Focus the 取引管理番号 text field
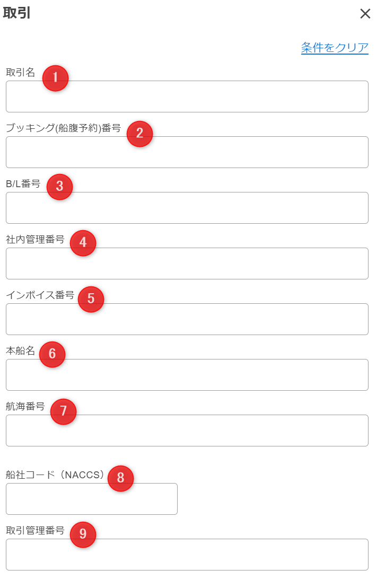Image resolution: width=377 pixels, height=588 pixels. point(187,555)
